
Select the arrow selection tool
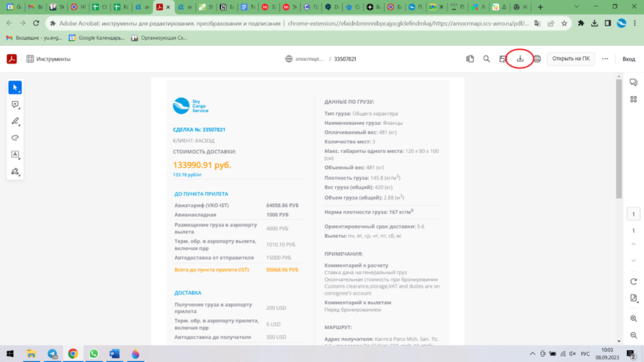pos(15,88)
